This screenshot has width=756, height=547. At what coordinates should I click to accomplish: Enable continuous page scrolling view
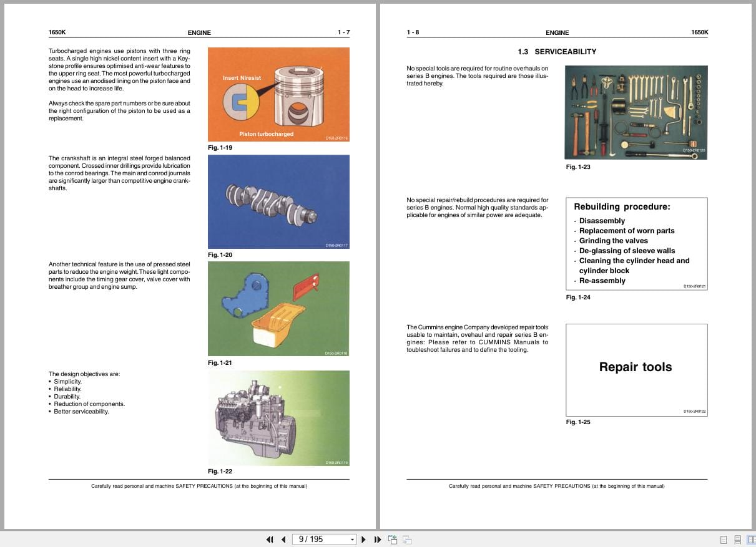[x=738, y=539]
